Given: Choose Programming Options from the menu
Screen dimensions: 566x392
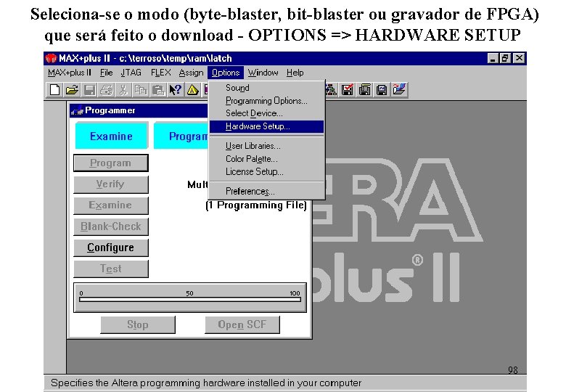Looking at the screenshot, I should point(266,101).
